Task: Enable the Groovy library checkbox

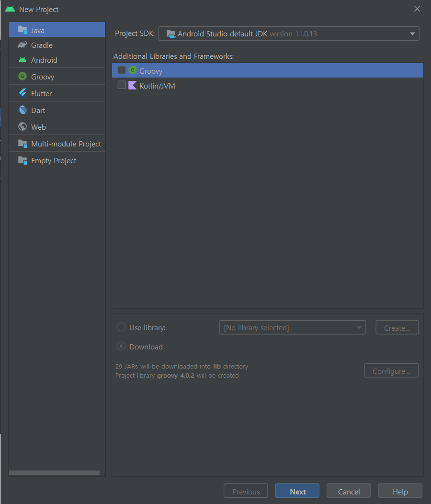Action: [x=122, y=70]
